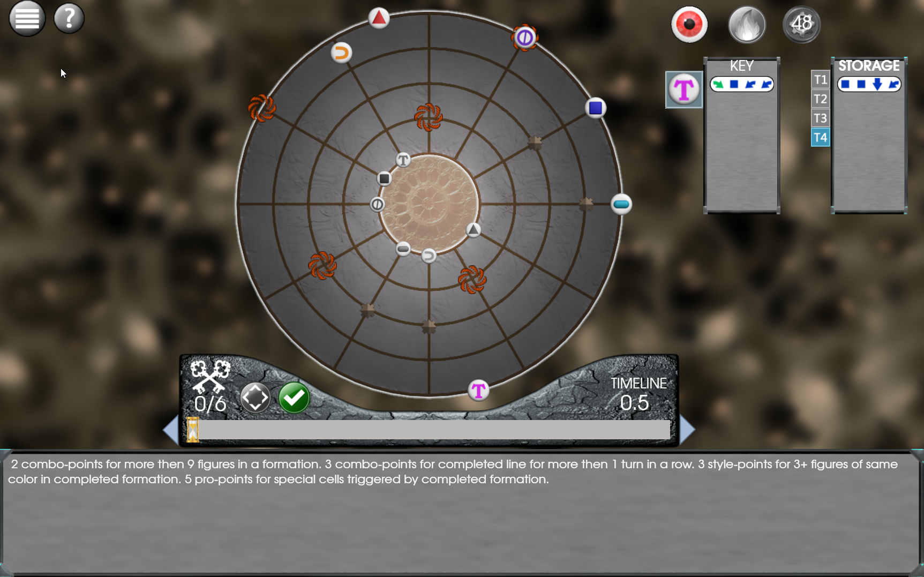Open the hamburger menu button
Image resolution: width=924 pixels, height=577 pixels.
click(x=27, y=18)
